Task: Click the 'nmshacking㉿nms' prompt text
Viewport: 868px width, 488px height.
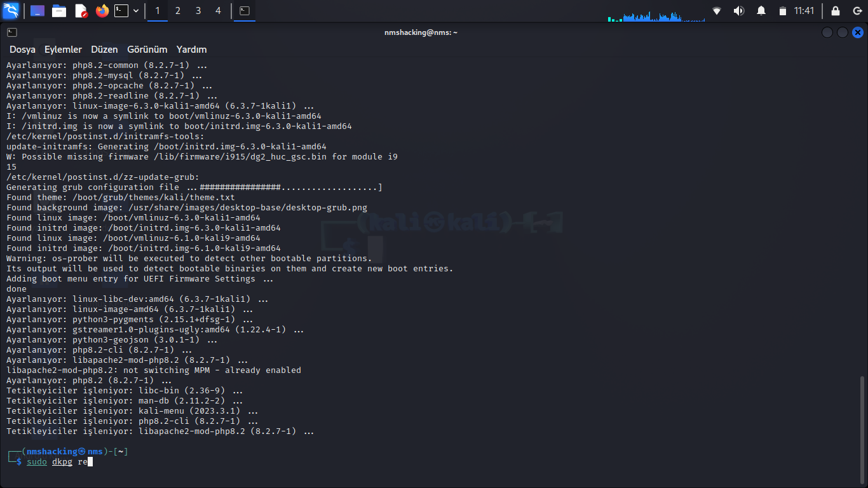Action: pos(64,452)
